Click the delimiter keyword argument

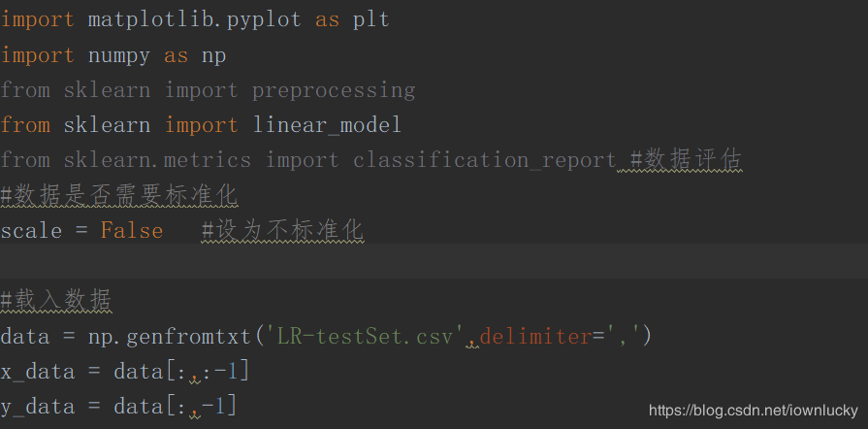[x=535, y=337]
